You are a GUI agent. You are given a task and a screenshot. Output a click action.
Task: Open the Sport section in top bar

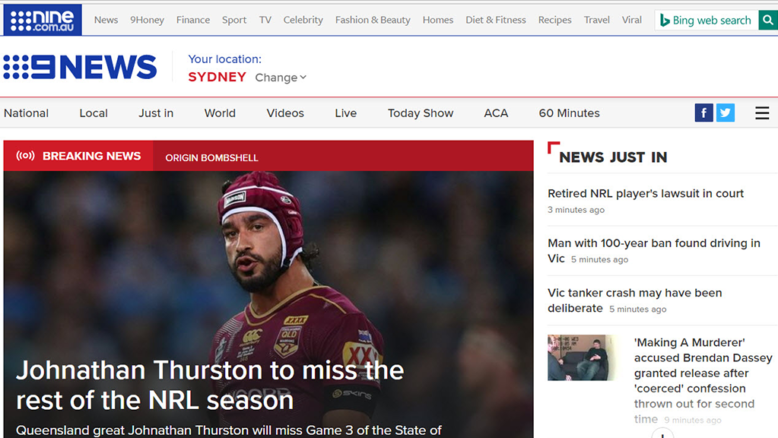(234, 20)
